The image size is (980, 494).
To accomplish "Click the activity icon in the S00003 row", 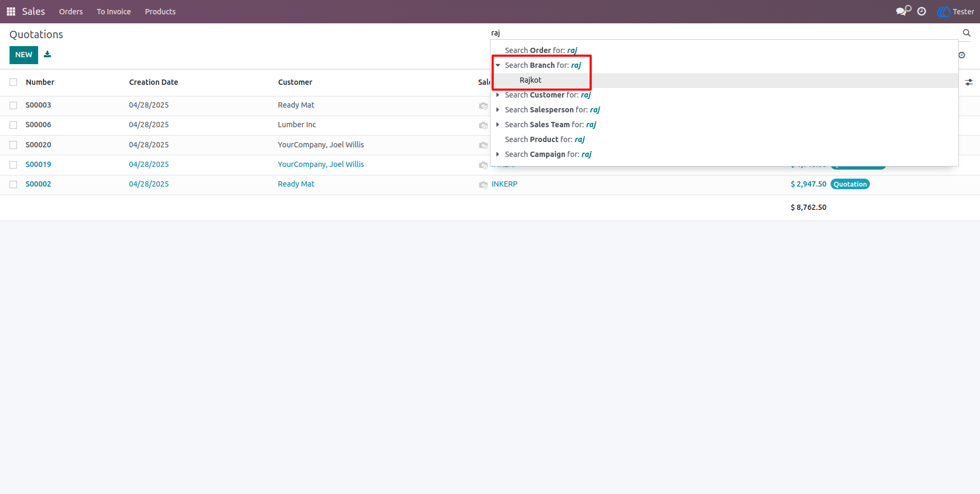I will 483,105.
